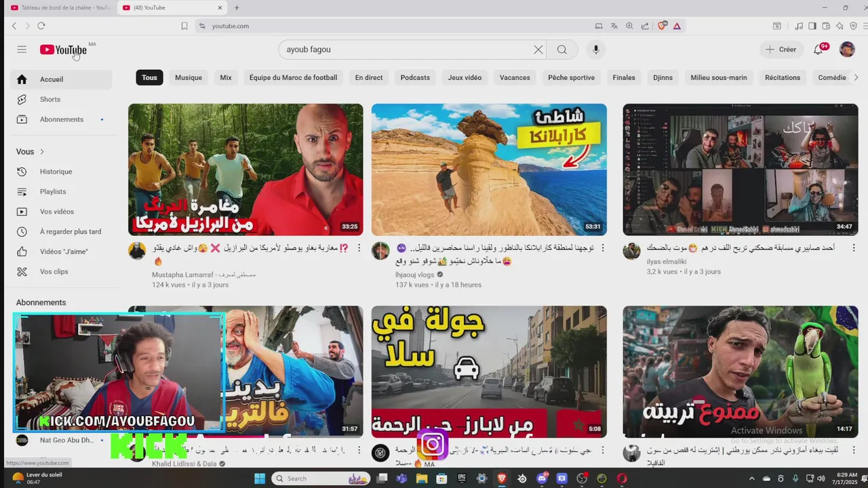This screenshot has height=488, width=868.
Task: Select the Musique filter chip
Action: tap(189, 77)
